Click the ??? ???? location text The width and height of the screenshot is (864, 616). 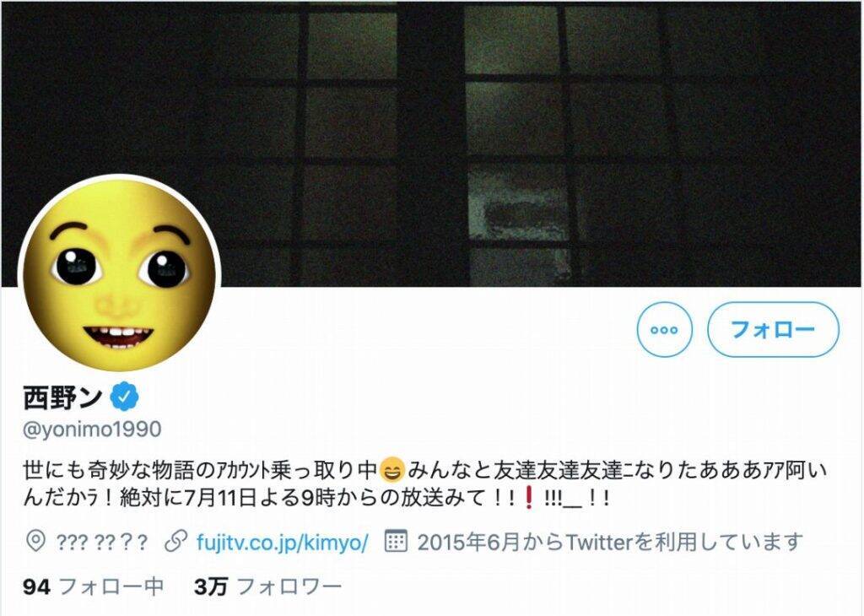point(102,543)
